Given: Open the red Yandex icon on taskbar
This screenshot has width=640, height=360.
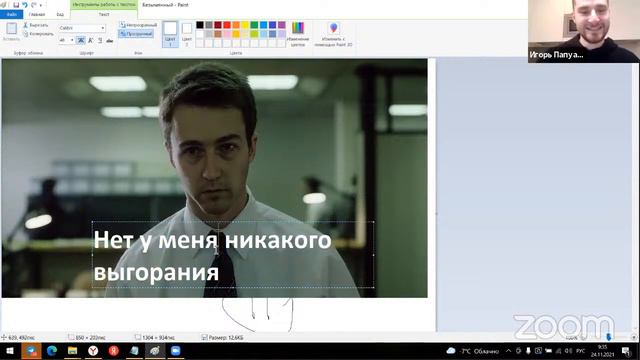Looking at the screenshot, I should click(114, 351).
